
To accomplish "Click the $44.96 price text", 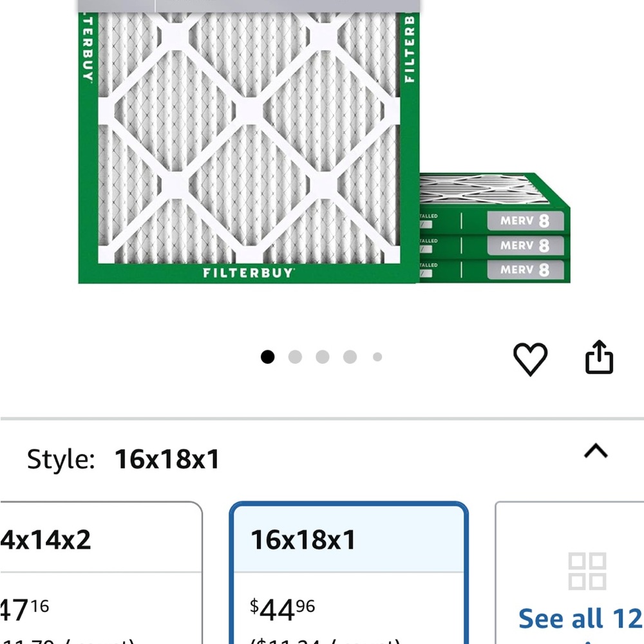I will click(x=281, y=607).
